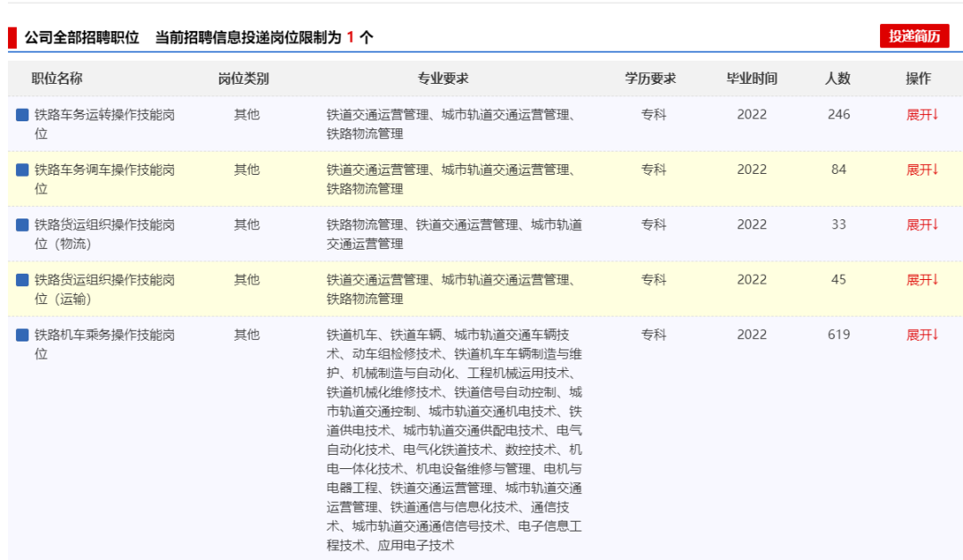Expand the row with 246 openings
Screen dimensions: 963x560
click(x=922, y=115)
